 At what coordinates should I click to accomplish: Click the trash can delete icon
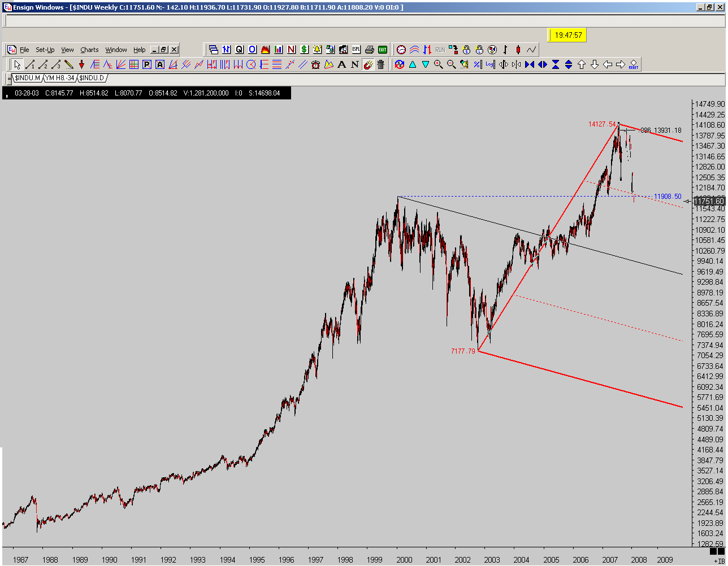pyautogui.click(x=381, y=64)
